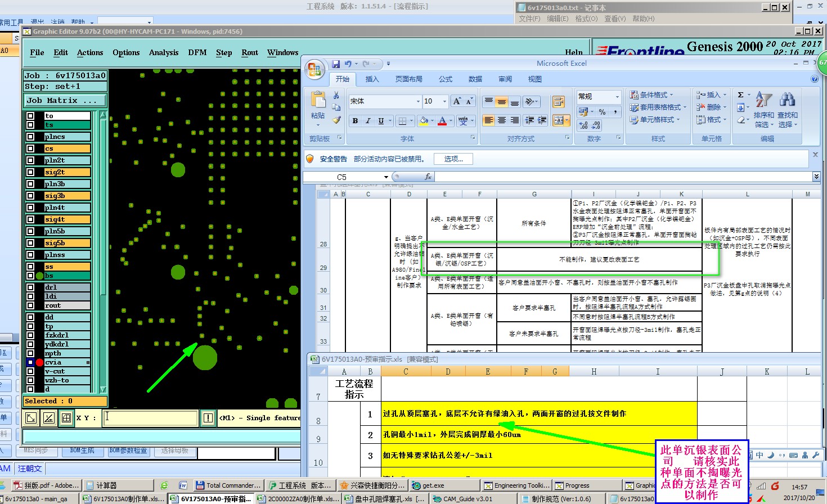Open the DFM menu in Graphic Editor
The image size is (827, 504).
click(x=197, y=52)
